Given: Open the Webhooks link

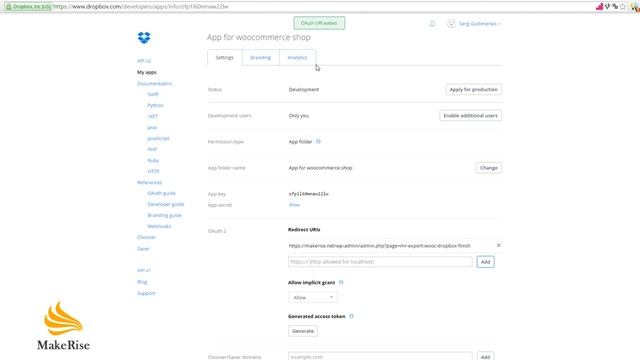Looking at the screenshot, I should pos(159,226).
